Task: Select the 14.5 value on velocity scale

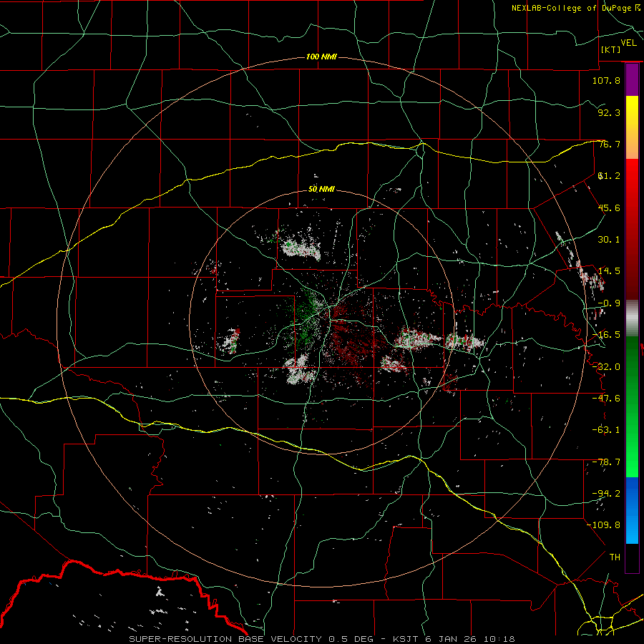Action: click(x=609, y=271)
